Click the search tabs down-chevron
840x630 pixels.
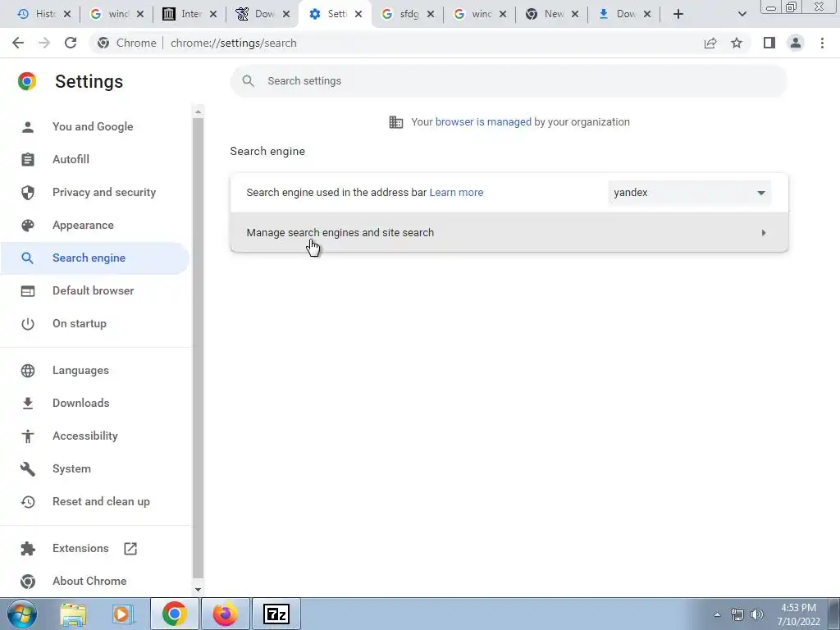[742, 15]
